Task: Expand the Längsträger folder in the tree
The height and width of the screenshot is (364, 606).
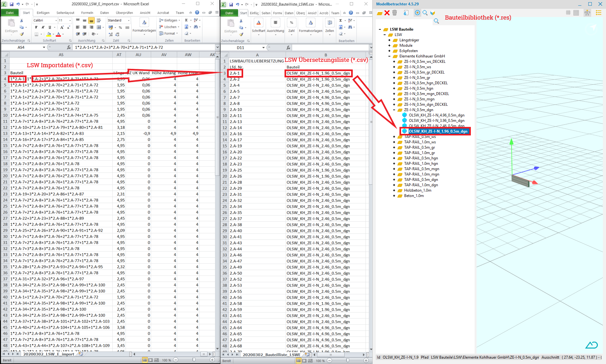Action: pos(389,40)
